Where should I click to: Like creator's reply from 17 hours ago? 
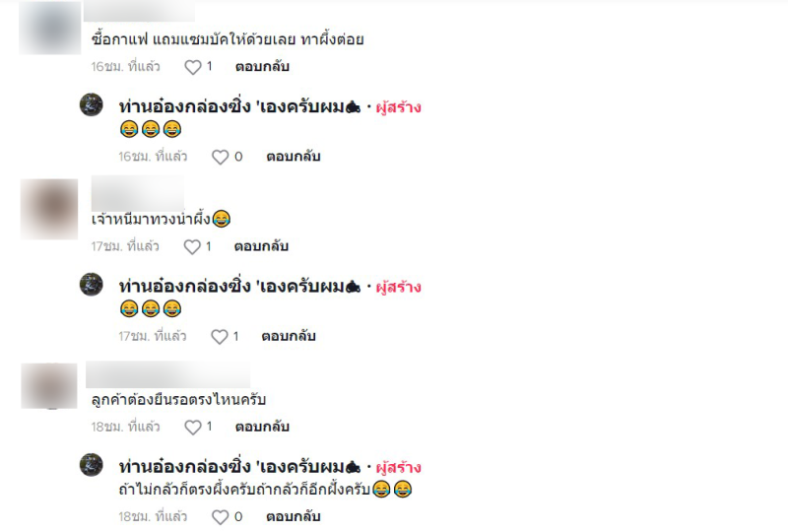(219, 336)
